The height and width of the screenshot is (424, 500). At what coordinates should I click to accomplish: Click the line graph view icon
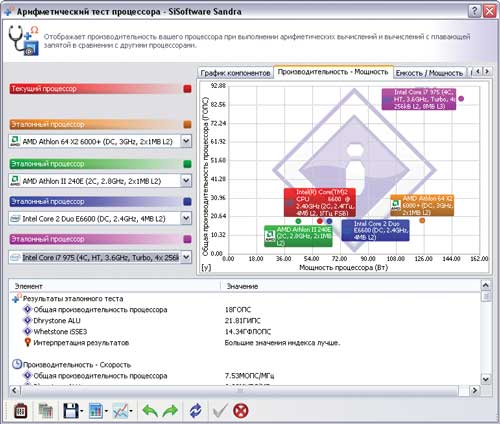[120, 411]
